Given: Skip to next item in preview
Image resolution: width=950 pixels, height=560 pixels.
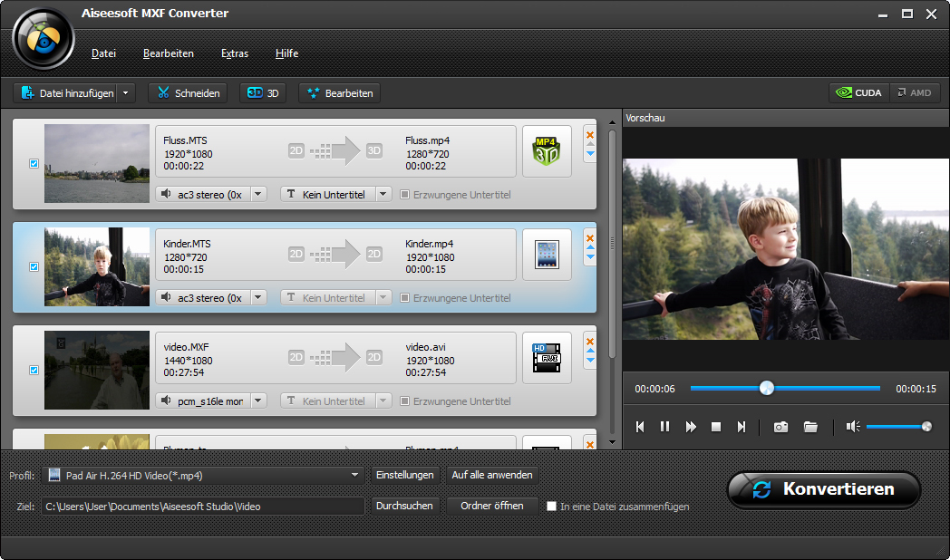Looking at the screenshot, I should 741,427.
